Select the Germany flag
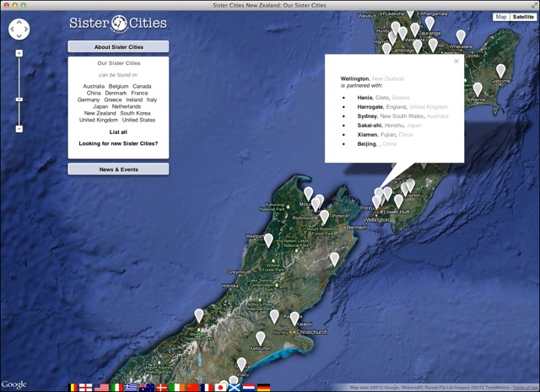The height and width of the screenshot is (392, 540). pyautogui.click(x=263, y=388)
